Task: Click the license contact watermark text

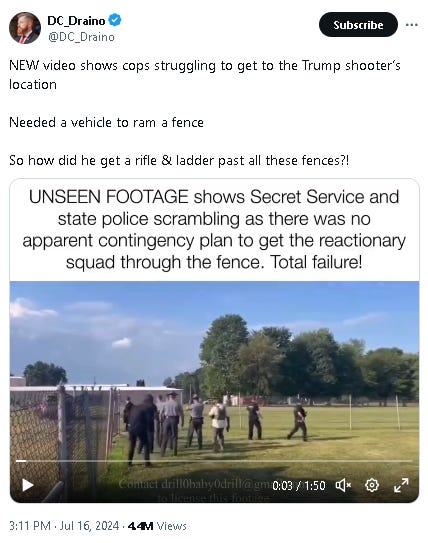Action: [194, 491]
